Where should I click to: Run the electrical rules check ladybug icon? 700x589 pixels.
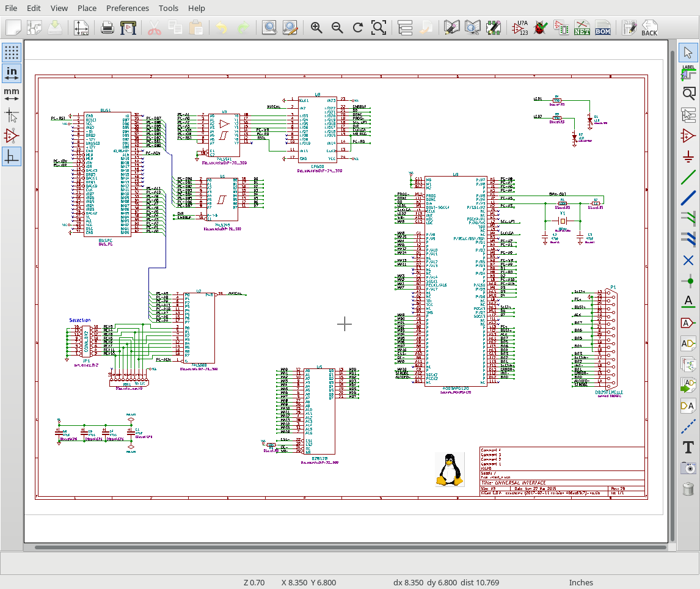tap(540, 27)
